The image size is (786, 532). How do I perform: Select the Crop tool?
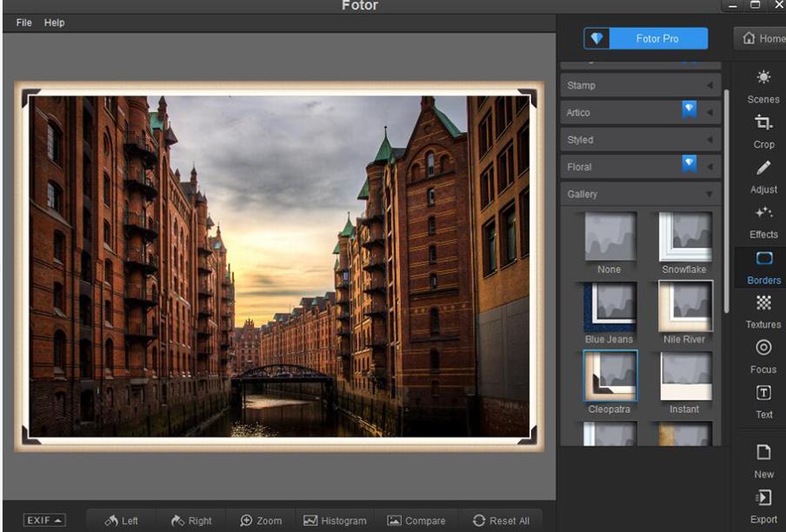coord(763,132)
